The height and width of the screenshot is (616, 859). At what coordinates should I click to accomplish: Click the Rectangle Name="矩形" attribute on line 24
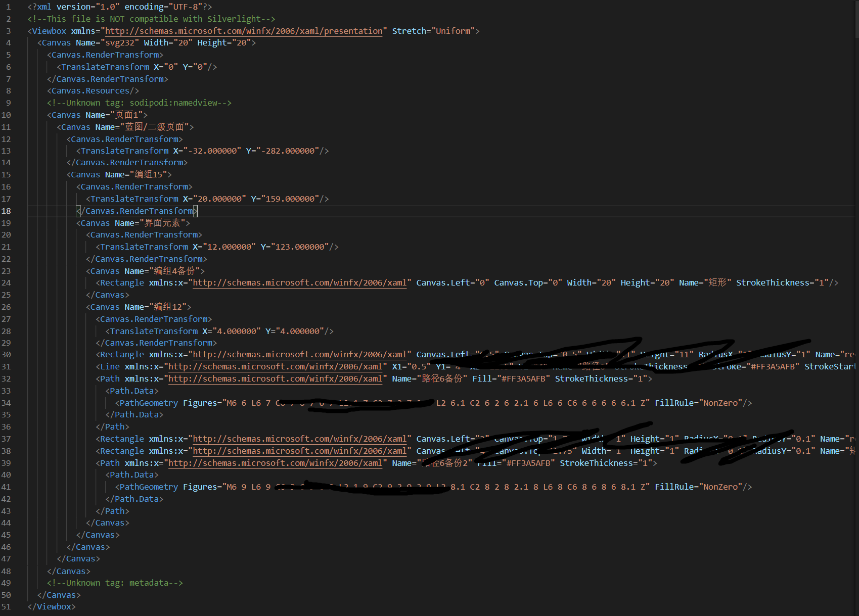click(705, 282)
